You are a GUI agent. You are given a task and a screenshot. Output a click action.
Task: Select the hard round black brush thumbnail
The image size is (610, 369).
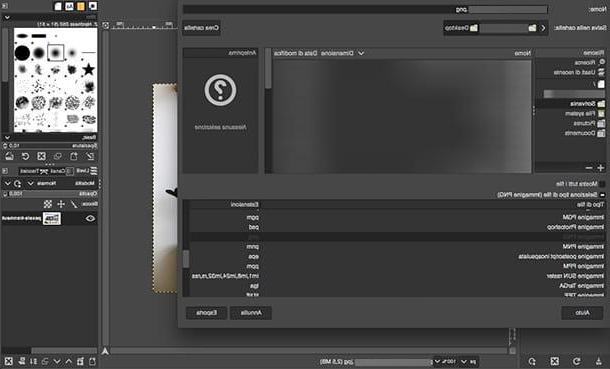coord(22,53)
